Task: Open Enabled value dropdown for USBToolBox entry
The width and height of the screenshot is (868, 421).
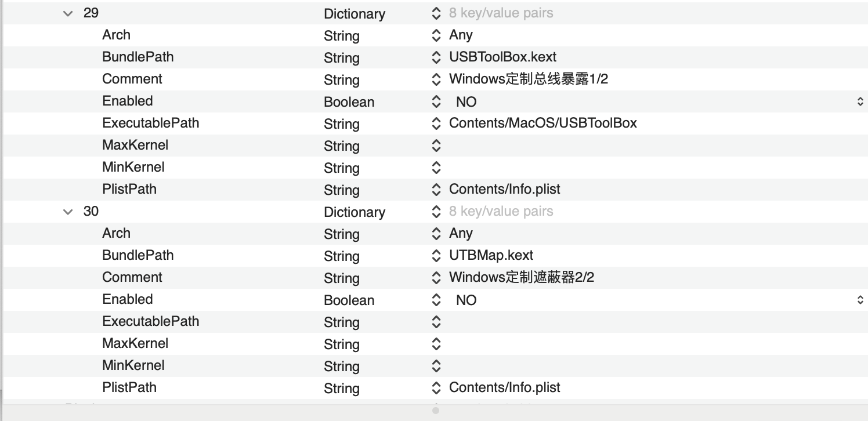Action: pyautogui.click(x=860, y=102)
